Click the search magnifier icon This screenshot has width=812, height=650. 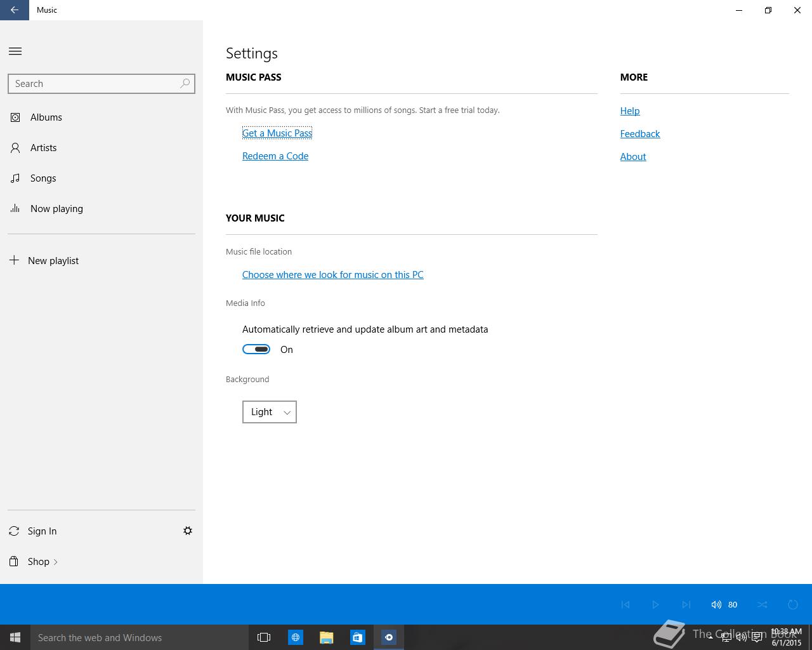coord(185,83)
